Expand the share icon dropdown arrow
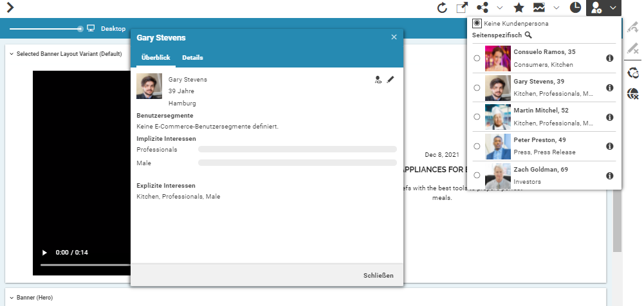The image size is (644, 306). click(x=500, y=8)
